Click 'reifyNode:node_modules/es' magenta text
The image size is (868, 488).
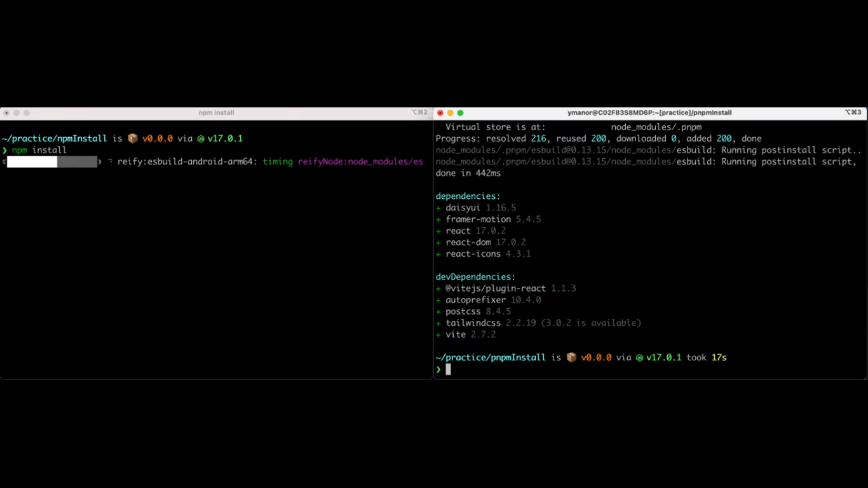tap(360, 162)
